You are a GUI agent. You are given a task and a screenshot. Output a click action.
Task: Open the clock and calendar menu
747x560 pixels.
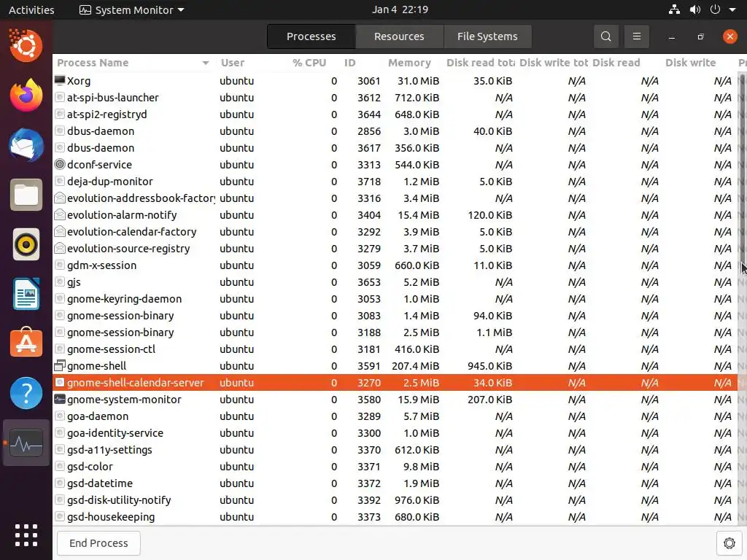(x=400, y=9)
